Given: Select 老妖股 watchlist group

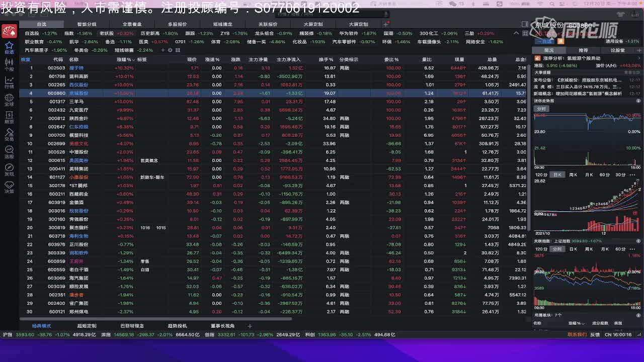Looking at the screenshot, I should [117, 34].
